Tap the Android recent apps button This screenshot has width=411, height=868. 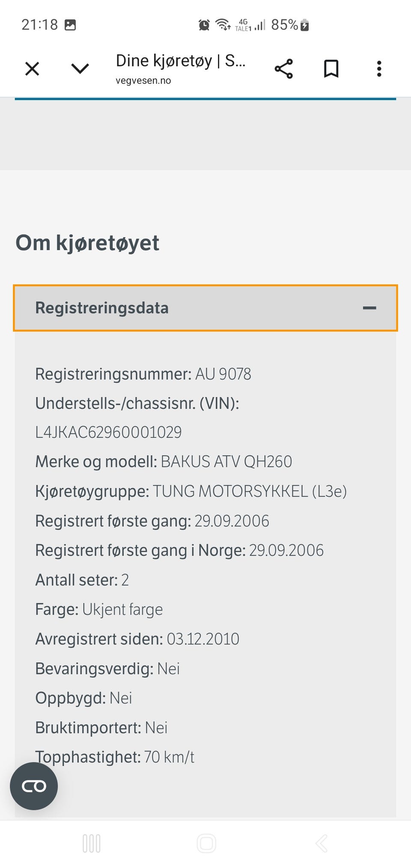pyautogui.click(x=92, y=843)
